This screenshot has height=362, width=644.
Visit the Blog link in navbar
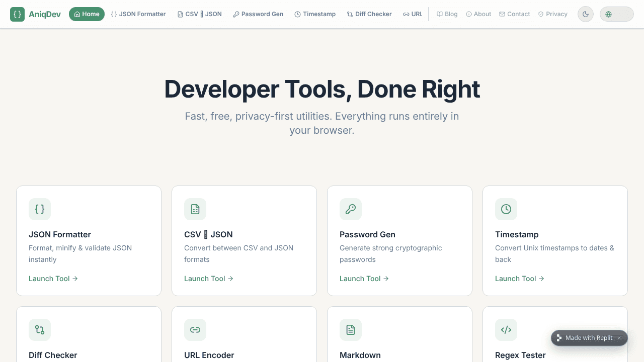coord(447,14)
